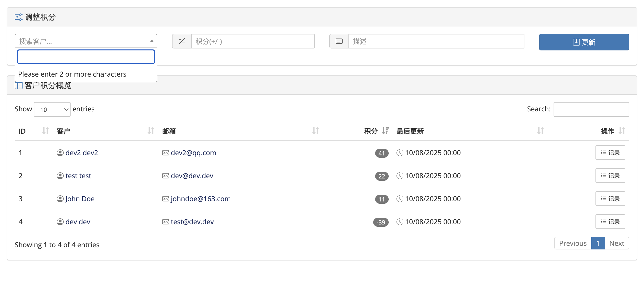Click the table Search input box
Viewport: 644px width, 282px height.
tap(591, 109)
